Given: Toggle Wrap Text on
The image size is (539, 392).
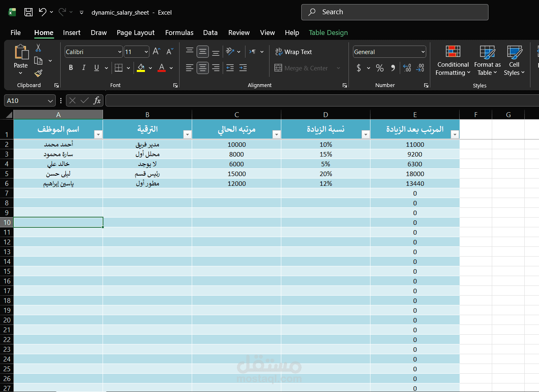Looking at the screenshot, I should (x=294, y=52).
